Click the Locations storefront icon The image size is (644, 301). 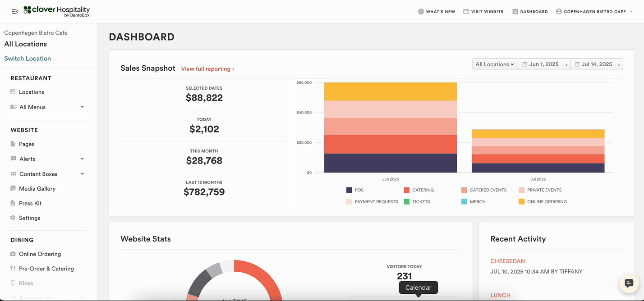(x=13, y=92)
